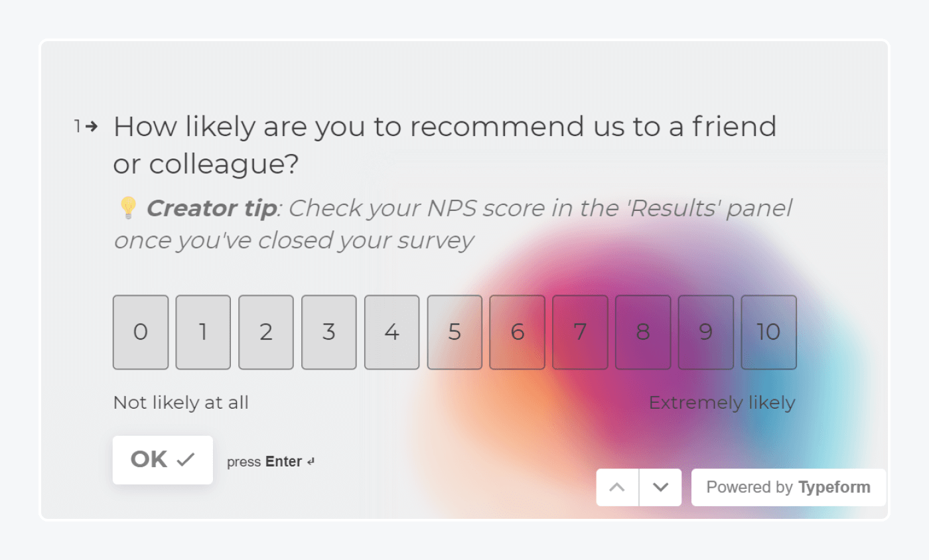
Task: Click the down chevron navigation arrow
Action: [x=660, y=487]
